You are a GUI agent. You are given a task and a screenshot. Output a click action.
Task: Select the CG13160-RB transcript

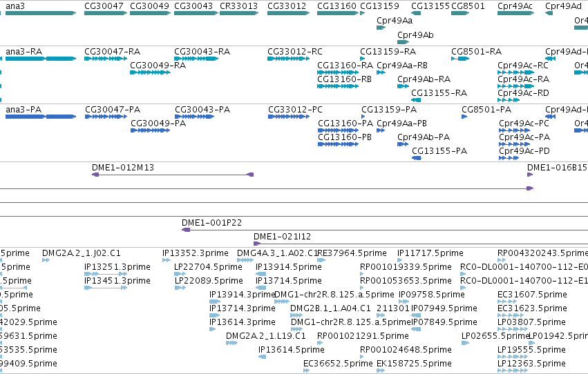coord(337,86)
